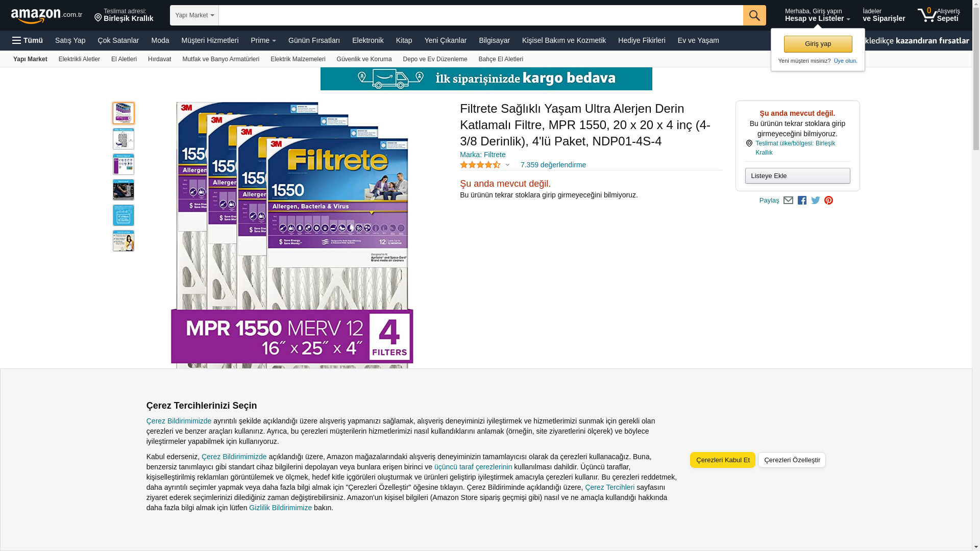Open the Tümü hamburger menu
This screenshot has height=551, width=980.
(x=28, y=40)
